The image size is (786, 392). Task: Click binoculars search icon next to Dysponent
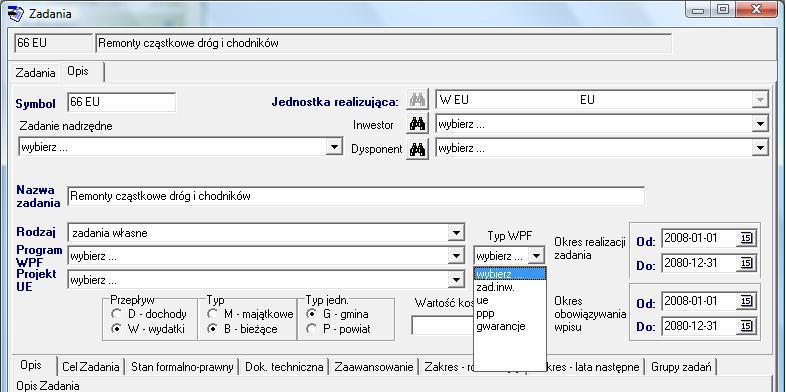tap(417, 149)
